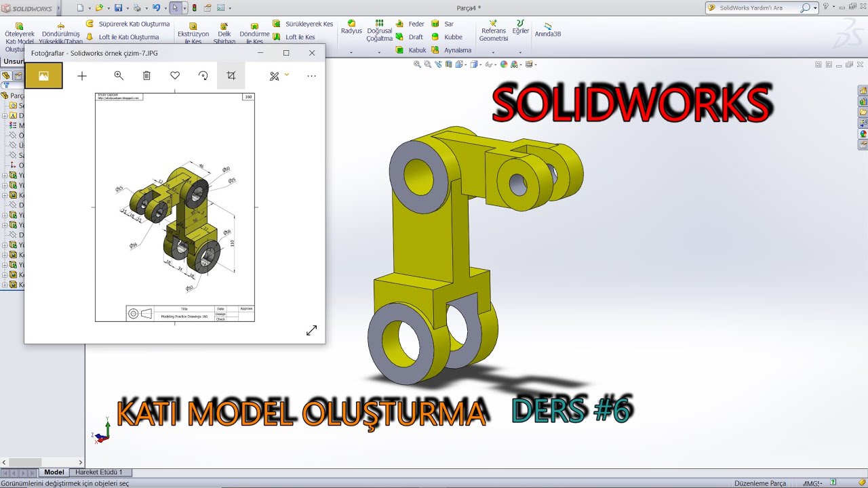Click the Anında3B tool
This screenshot has height=488, width=868.
tap(548, 30)
